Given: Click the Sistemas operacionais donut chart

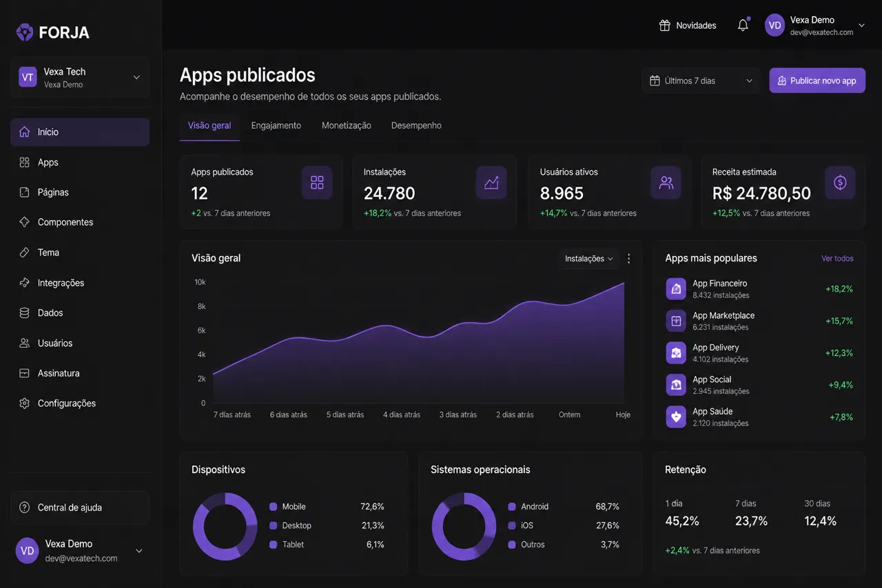Looking at the screenshot, I should [x=464, y=526].
